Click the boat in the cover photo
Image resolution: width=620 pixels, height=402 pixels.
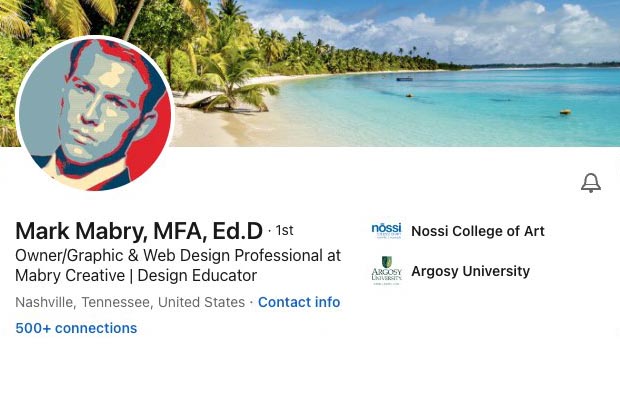point(404,78)
